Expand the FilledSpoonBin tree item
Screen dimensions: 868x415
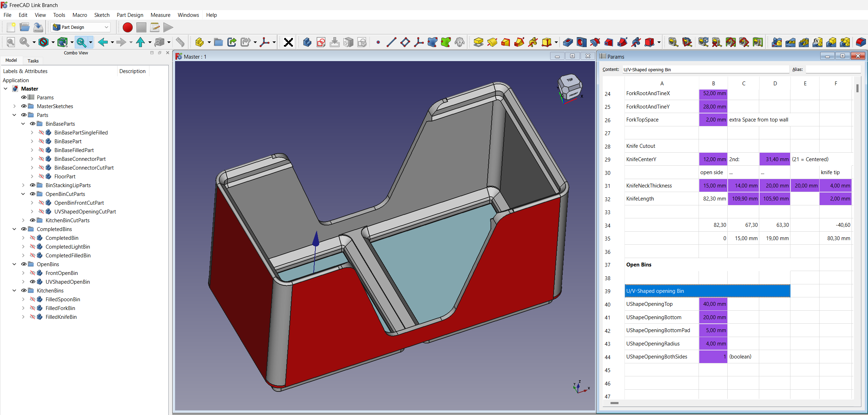23,299
